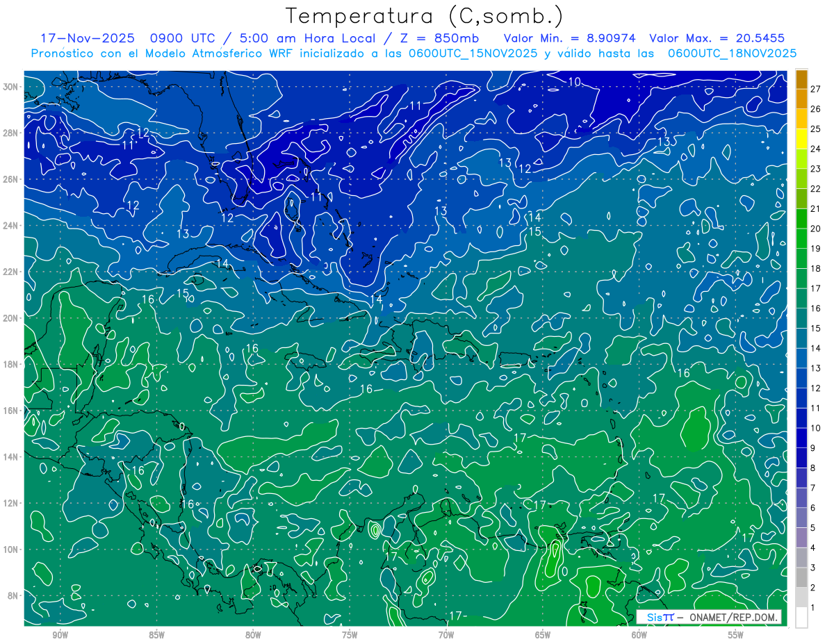Image resolution: width=834 pixels, height=644 pixels.
Task: Select "Valor Min. = 8.90974" text
Action: (x=570, y=38)
